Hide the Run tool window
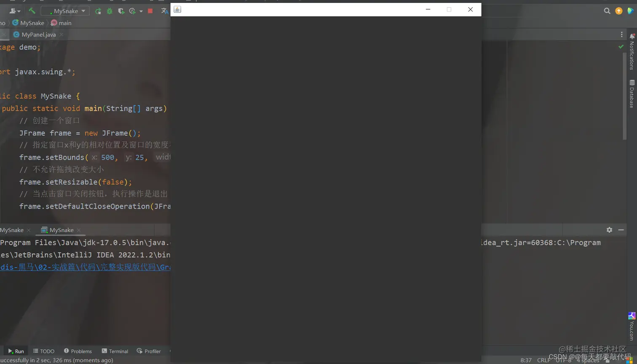This screenshot has width=637, height=364. pos(621,230)
